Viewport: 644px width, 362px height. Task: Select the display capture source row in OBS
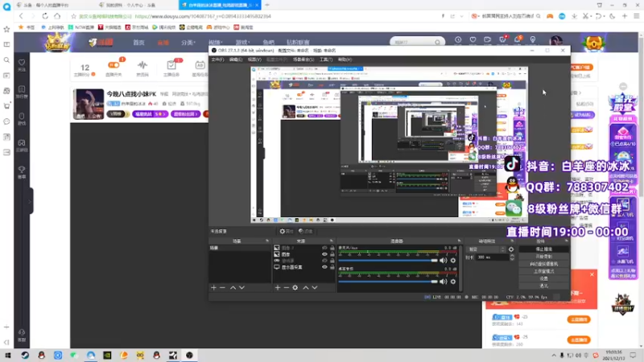(304, 267)
